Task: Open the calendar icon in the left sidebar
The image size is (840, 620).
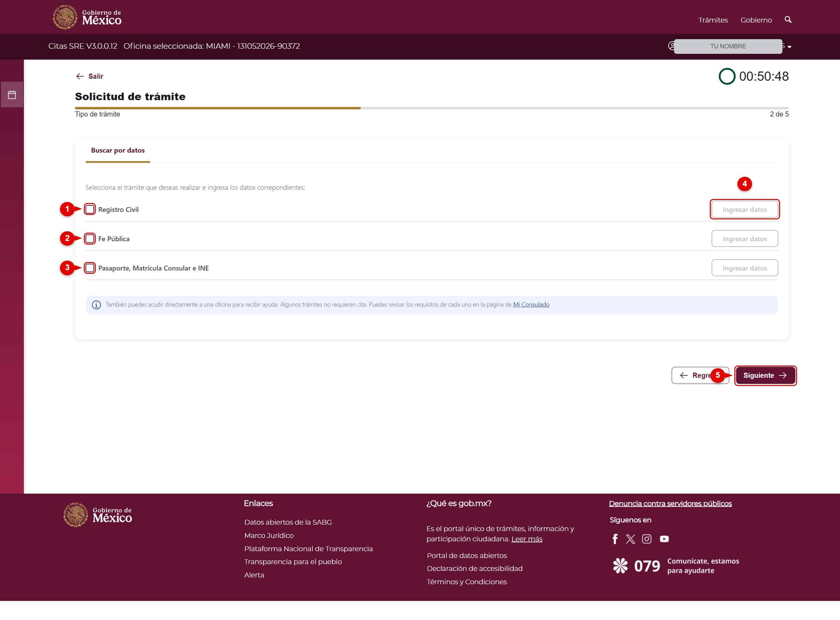Action: tap(12, 95)
